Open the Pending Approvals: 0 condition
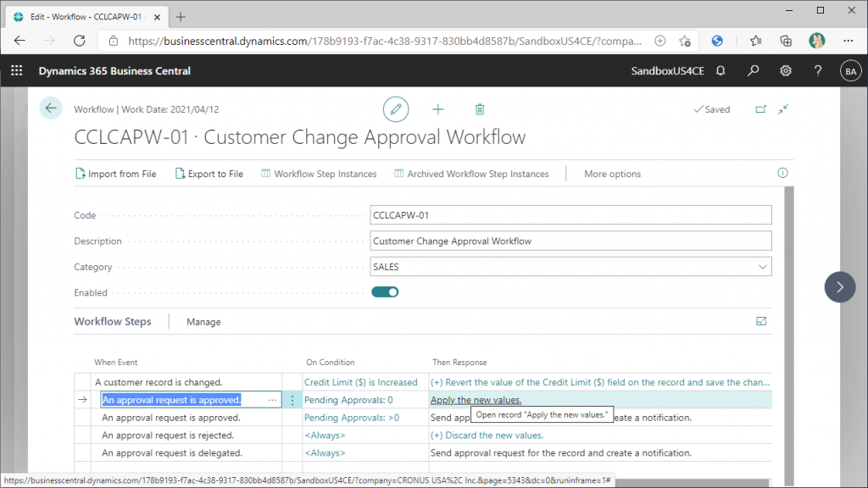This screenshot has width=868, height=488. 348,400
